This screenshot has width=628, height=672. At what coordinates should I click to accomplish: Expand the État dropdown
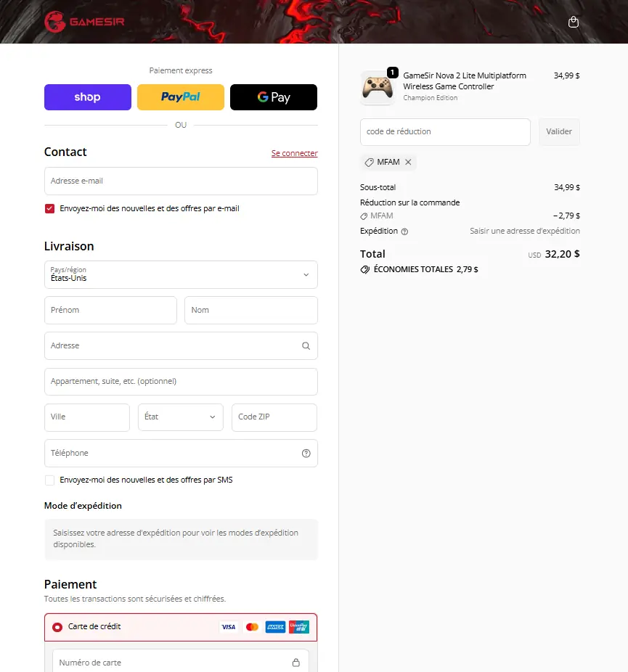tap(181, 417)
